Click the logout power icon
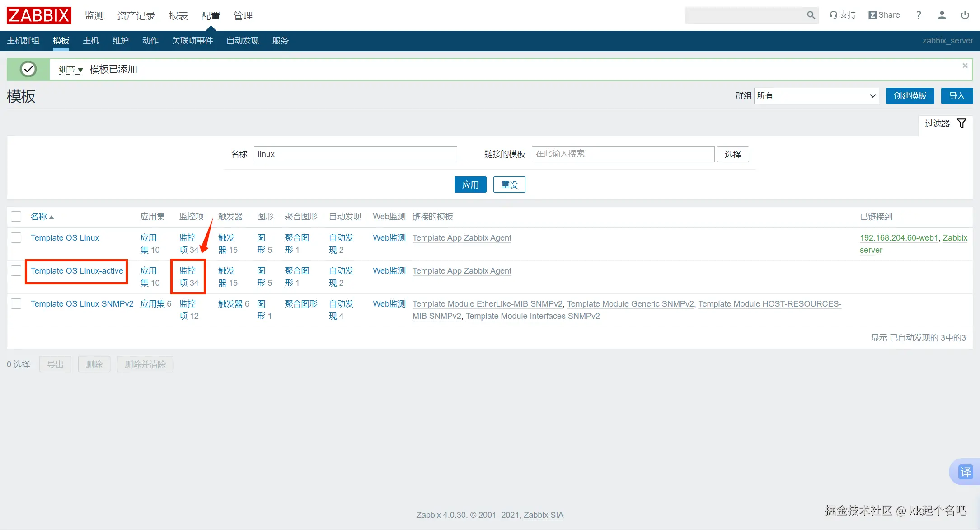Viewport: 980px width, 530px height. coord(965,15)
